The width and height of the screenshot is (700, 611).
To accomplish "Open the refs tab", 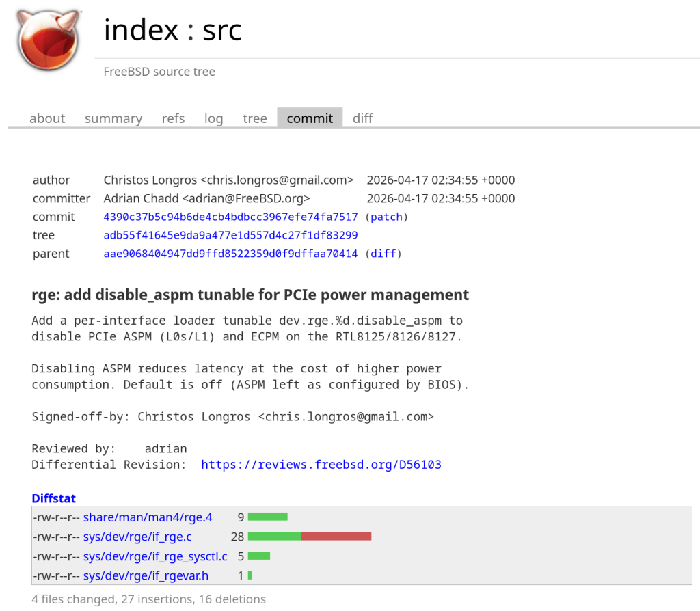I will tap(173, 118).
